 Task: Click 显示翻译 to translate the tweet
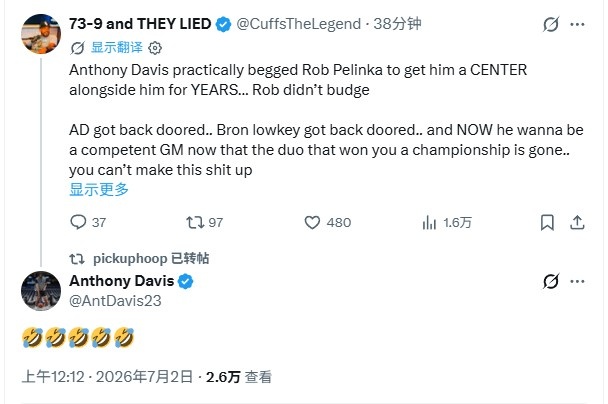click(117, 48)
